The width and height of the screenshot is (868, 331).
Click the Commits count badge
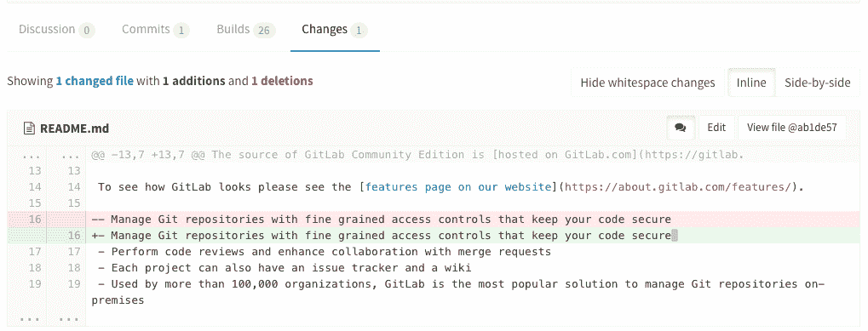(x=181, y=31)
